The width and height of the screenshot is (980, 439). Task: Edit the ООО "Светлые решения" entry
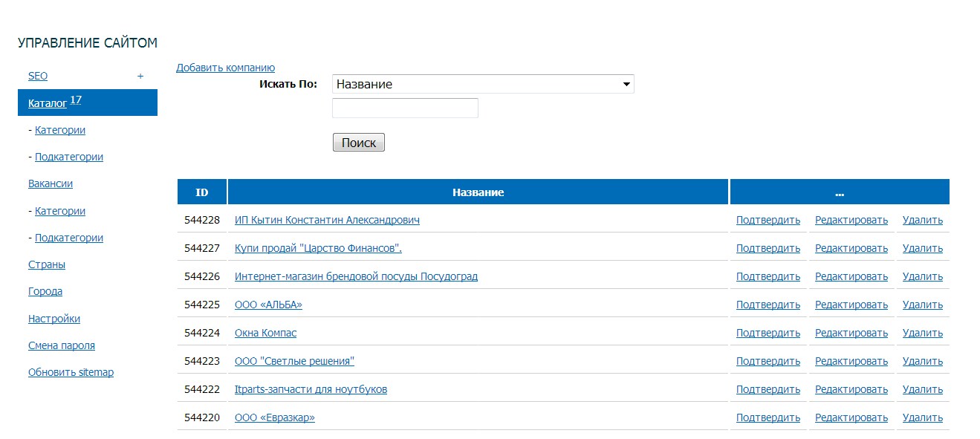pyautogui.click(x=851, y=361)
